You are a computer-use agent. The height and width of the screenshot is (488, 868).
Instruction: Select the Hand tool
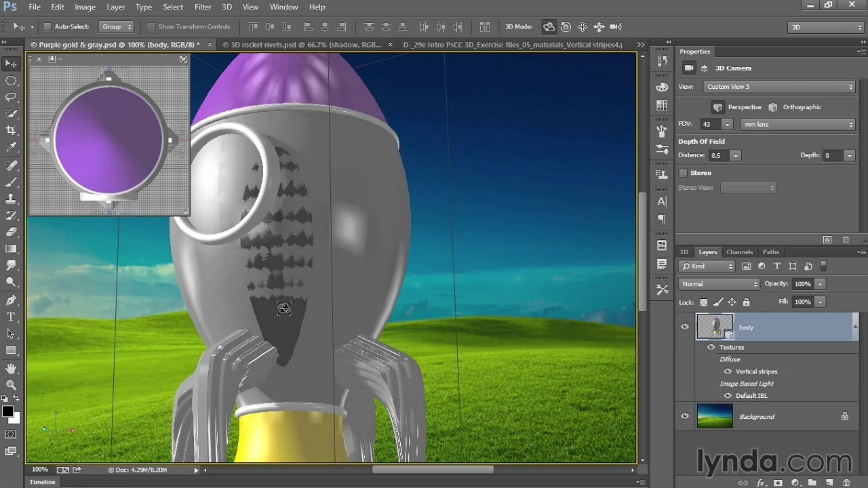[x=11, y=368]
